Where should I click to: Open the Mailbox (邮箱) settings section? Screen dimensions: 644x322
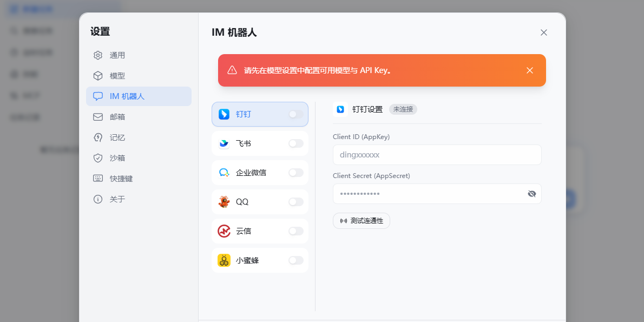117,117
